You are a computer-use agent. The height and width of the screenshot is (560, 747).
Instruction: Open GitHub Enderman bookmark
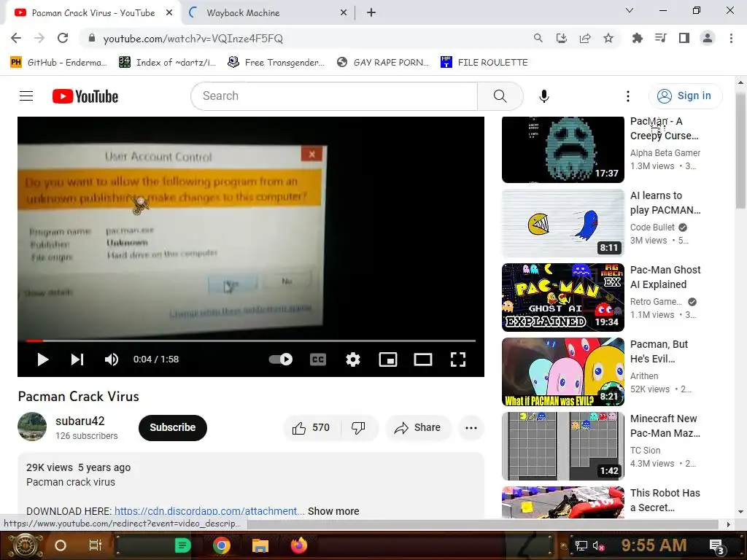(58, 63)
